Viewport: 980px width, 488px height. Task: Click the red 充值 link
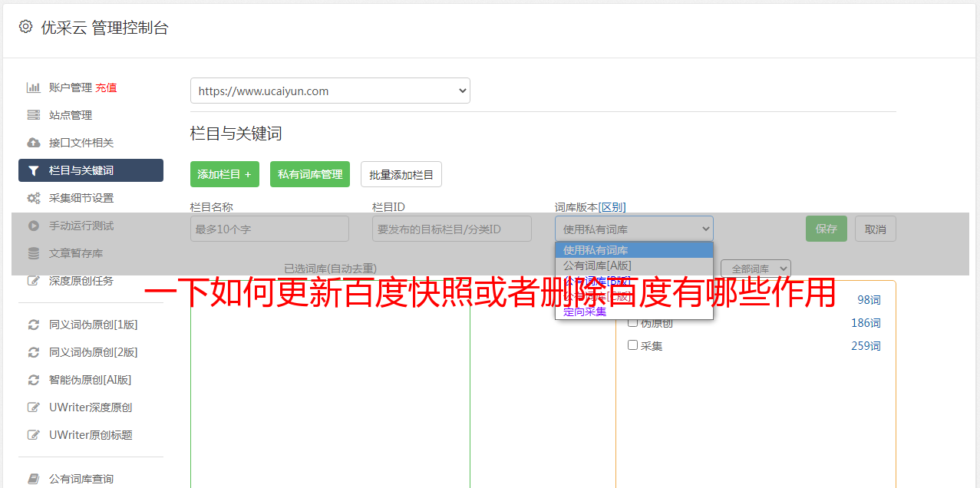106,87
